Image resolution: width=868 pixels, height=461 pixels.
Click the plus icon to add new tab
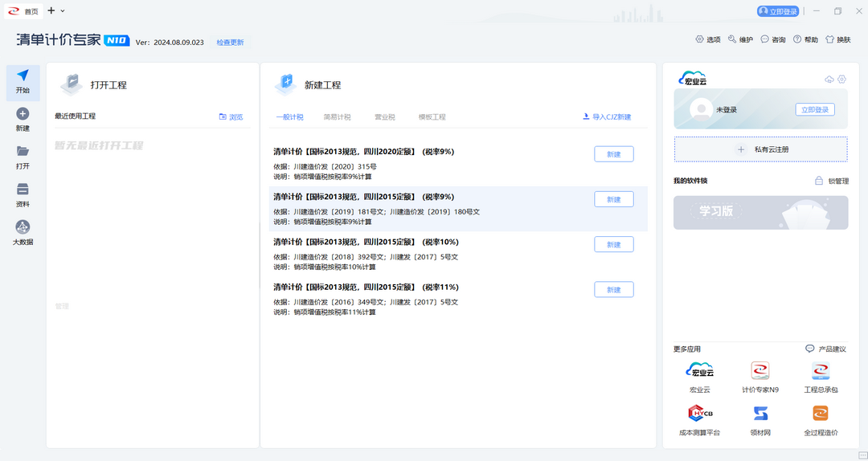tap(51, 10)
